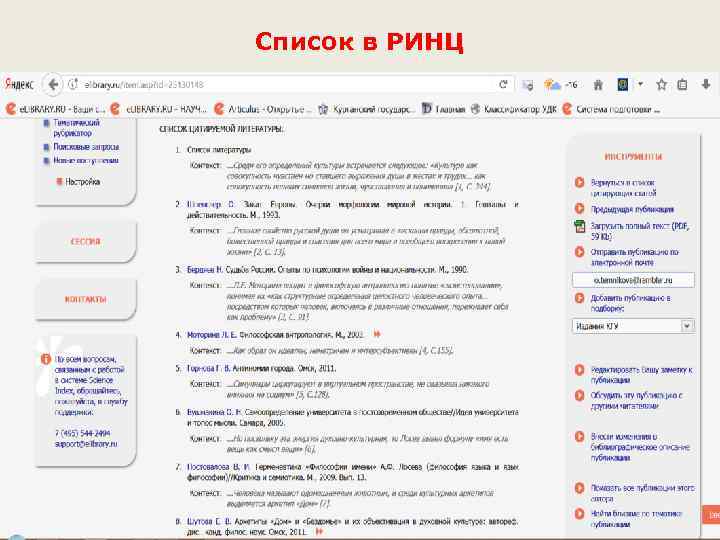Click the dark square extension icon in toolbar
This screenshot has height=540, width=720.
[623, 84]
